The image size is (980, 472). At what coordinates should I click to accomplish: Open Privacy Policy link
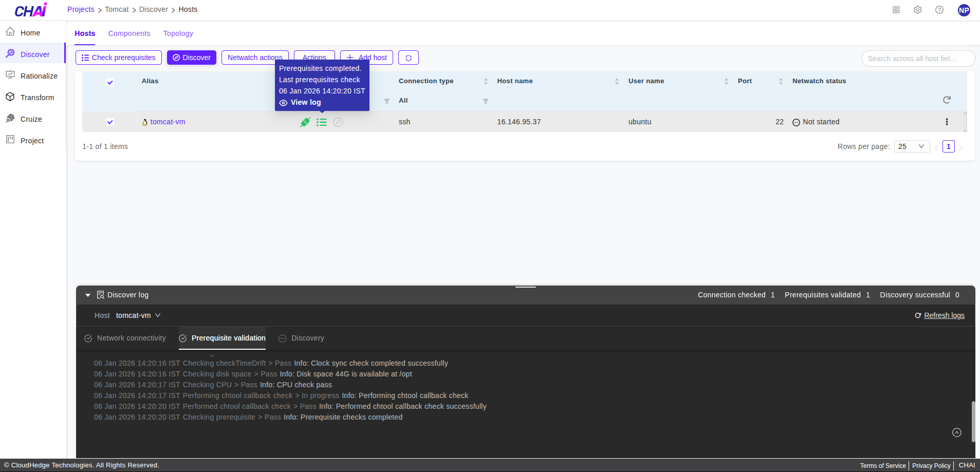pos(931,466)
